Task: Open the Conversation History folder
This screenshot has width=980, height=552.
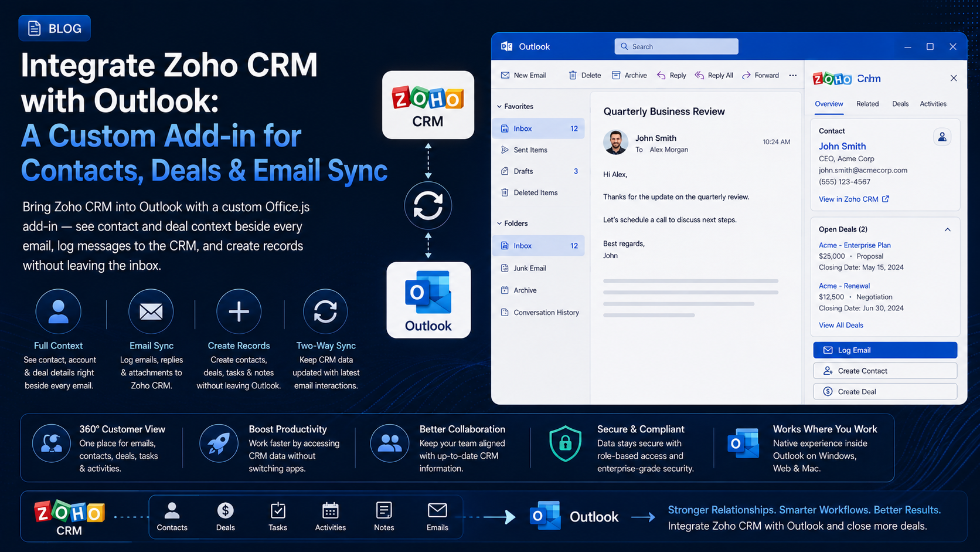Action: tap(539, 313)
